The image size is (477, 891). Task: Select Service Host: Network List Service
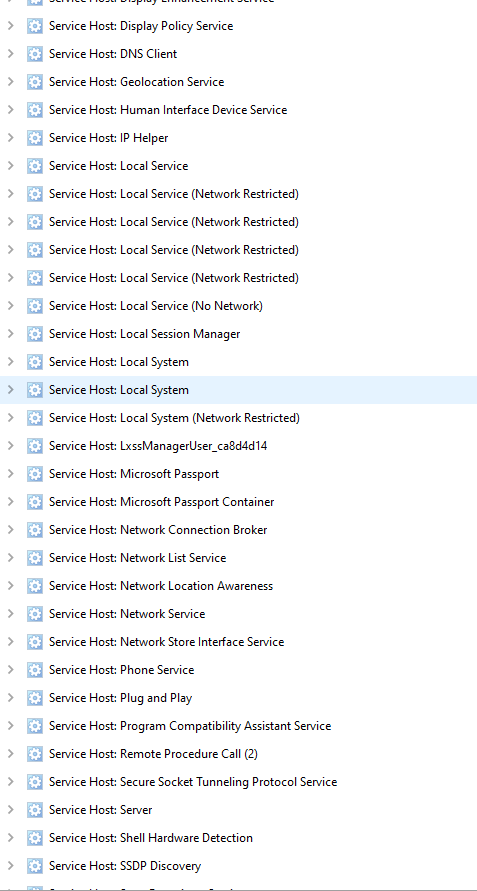(x=238, y=558)
